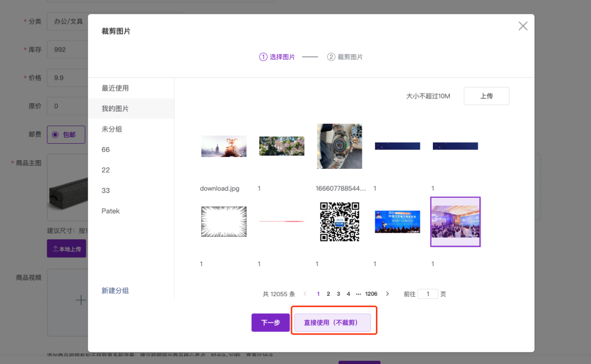Open the 最近使用 image group
Viewport: 591px width, 364px height.
(x=115, y=88)
